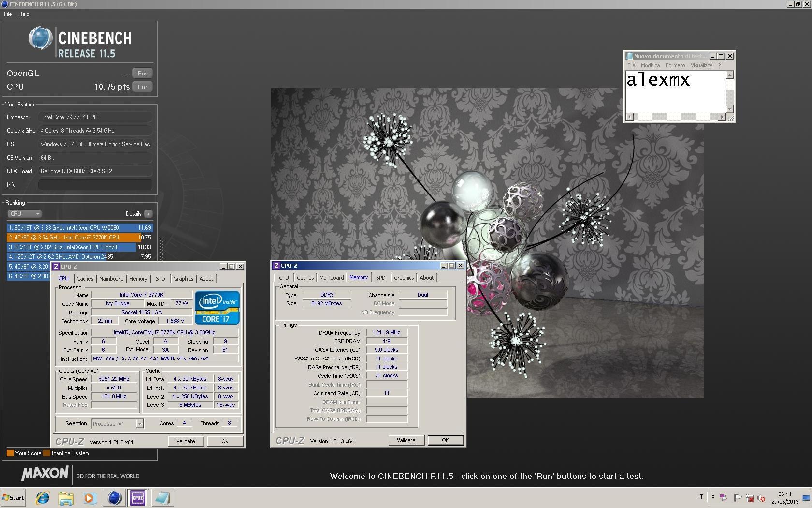Open the Start menu
This screenshot has width=812, height=508.
point(13,498)
